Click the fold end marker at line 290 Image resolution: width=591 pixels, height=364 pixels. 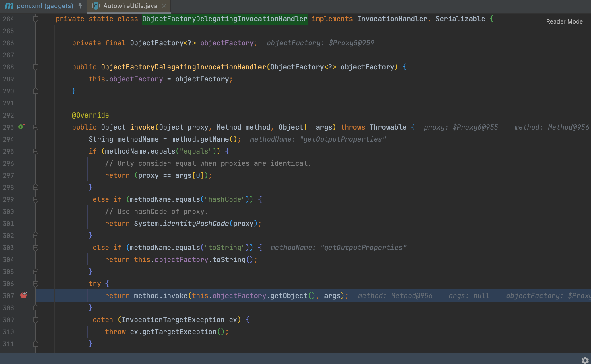click(36, 91)
